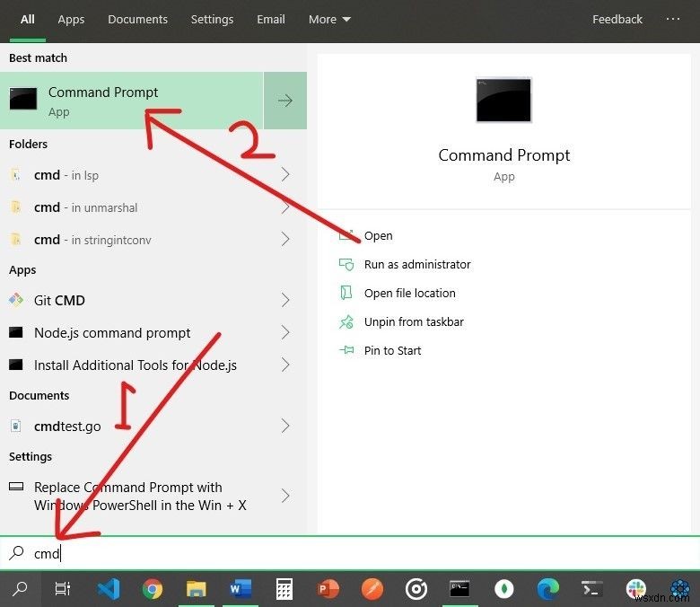Viewport: 700px width, 607px height.
Task: Click Open in the Command Prompt actions
Action: pyautogui.click(x=378, y=236)
